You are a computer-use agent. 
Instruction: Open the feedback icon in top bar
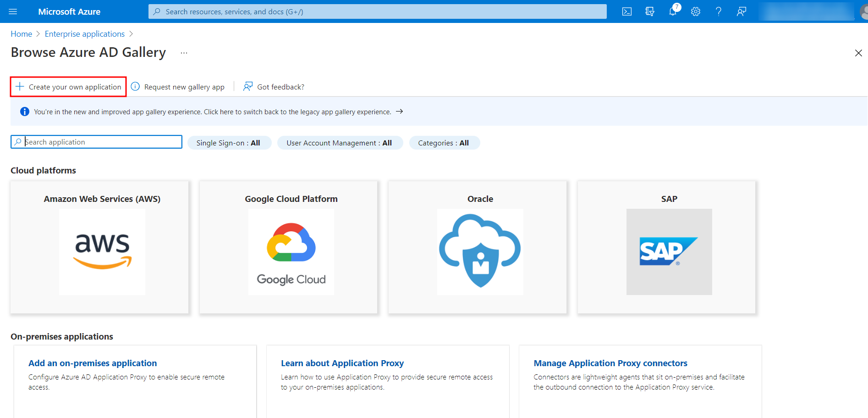(x=742, y=11)
